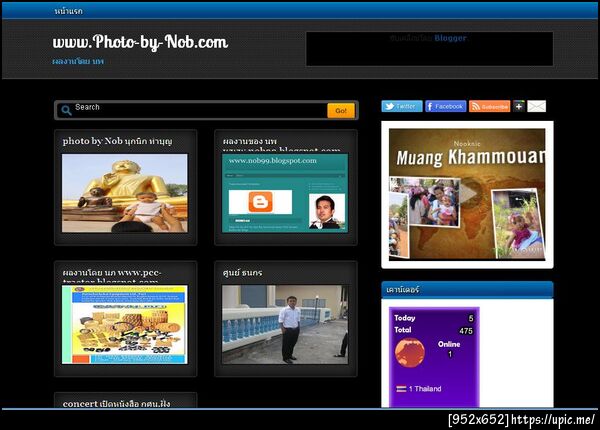This screenshot has height=430, width=600.
Task: Open the nob99.blogspot.com screenshot thumbnail
Action: click(285, 193)
